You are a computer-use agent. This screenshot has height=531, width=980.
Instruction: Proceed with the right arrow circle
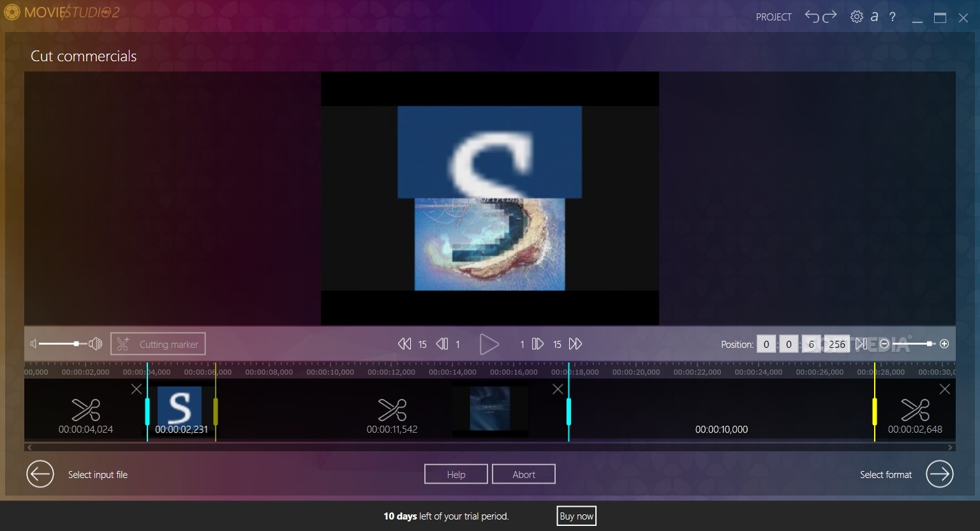pyautogui.click(x=940, y=474)
